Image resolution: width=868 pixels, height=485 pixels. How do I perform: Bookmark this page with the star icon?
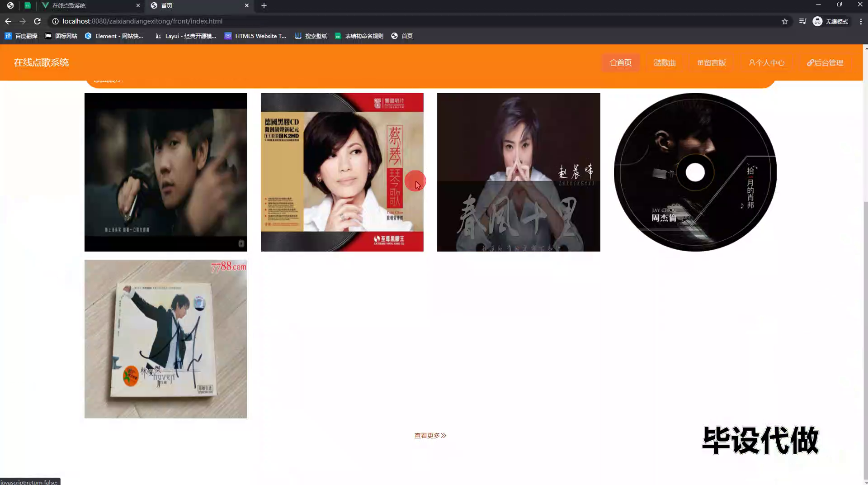pos(785,21)
